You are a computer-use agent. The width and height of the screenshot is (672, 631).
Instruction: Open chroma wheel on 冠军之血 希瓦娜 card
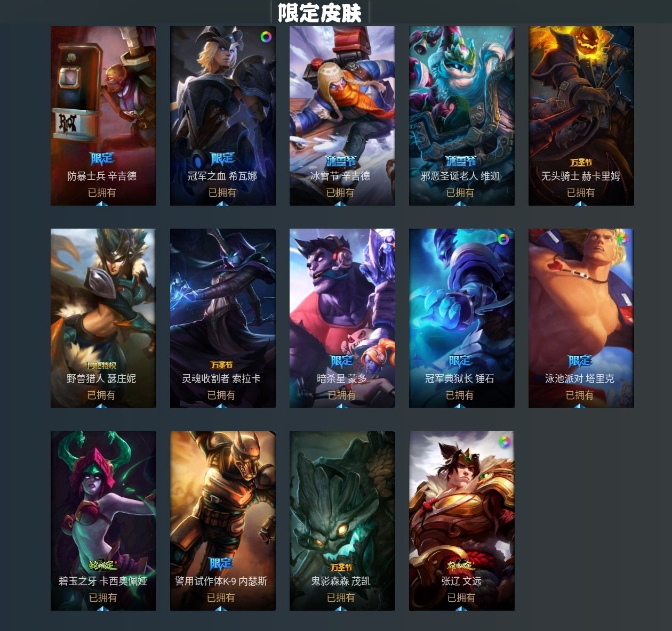(266, 37)
